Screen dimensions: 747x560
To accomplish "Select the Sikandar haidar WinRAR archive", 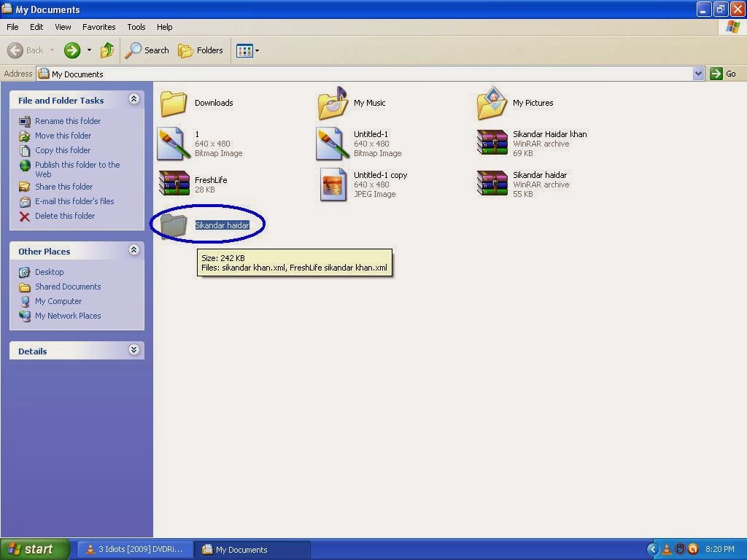I will [x=492, y=184].
